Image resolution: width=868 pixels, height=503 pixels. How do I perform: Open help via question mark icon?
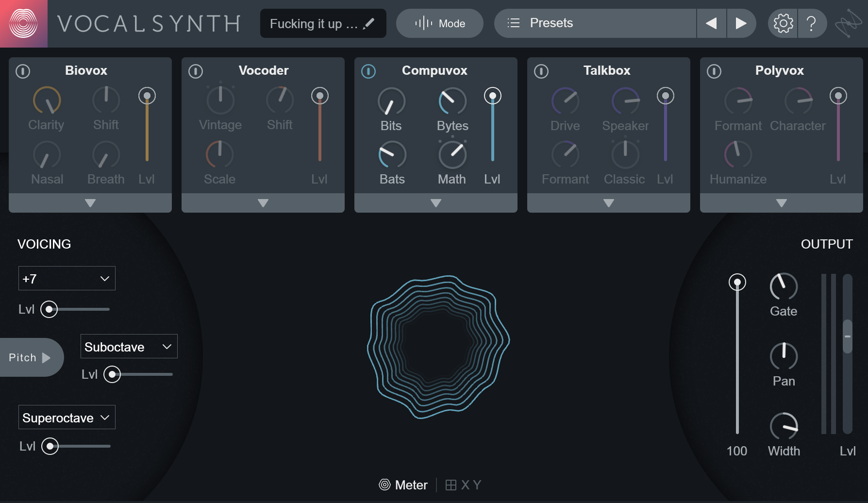(x=811, y=23)
